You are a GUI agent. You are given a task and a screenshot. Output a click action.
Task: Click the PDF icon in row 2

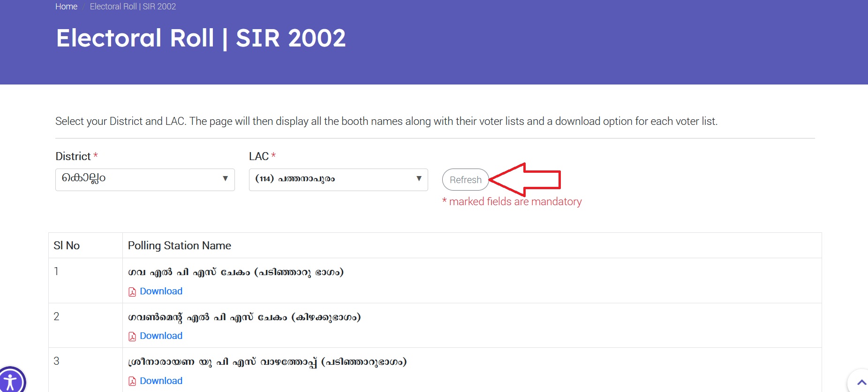coord(132,337)
